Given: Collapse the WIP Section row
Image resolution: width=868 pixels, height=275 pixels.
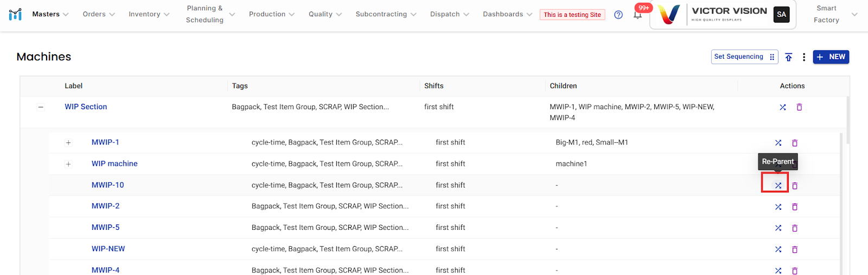Looking at the screenshot, I should coord(41,107).
